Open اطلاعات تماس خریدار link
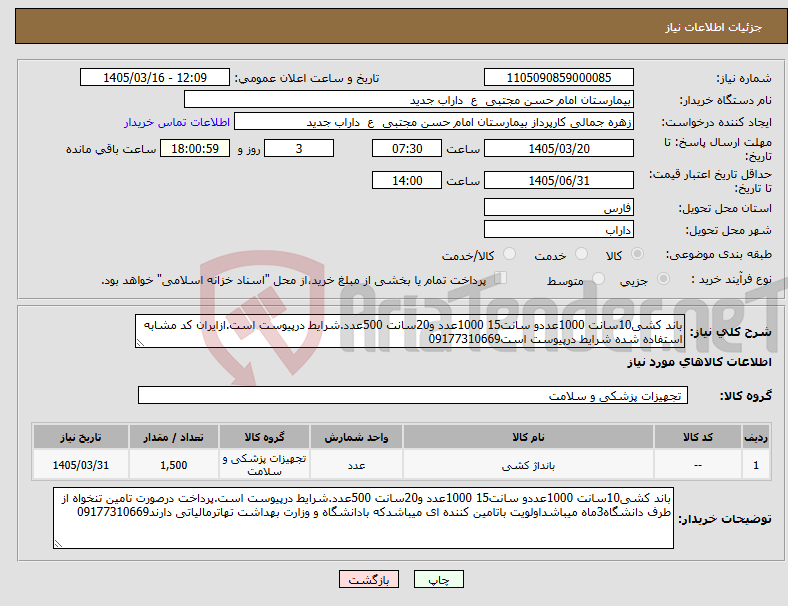The image size is (788, 606). (x=177, y=122)
